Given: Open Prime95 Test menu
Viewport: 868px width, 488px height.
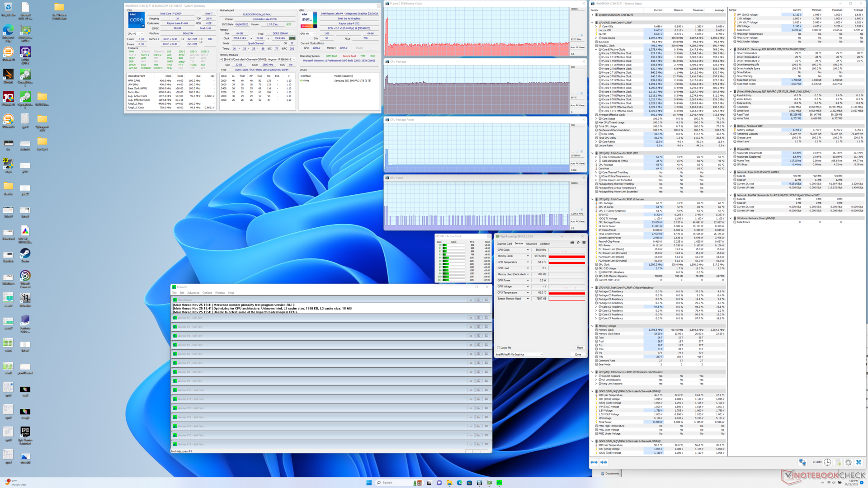Looking at the screenshot, I should coord(174,293).
